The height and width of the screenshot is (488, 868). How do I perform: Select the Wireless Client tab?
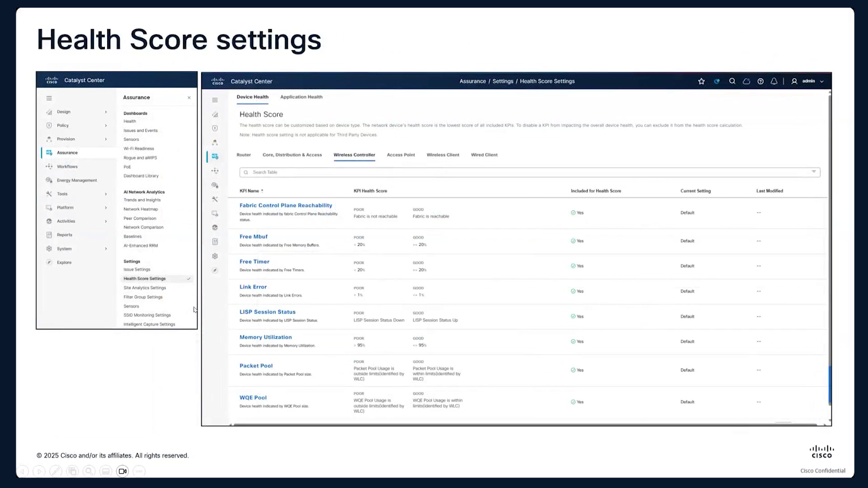point(443,155)
